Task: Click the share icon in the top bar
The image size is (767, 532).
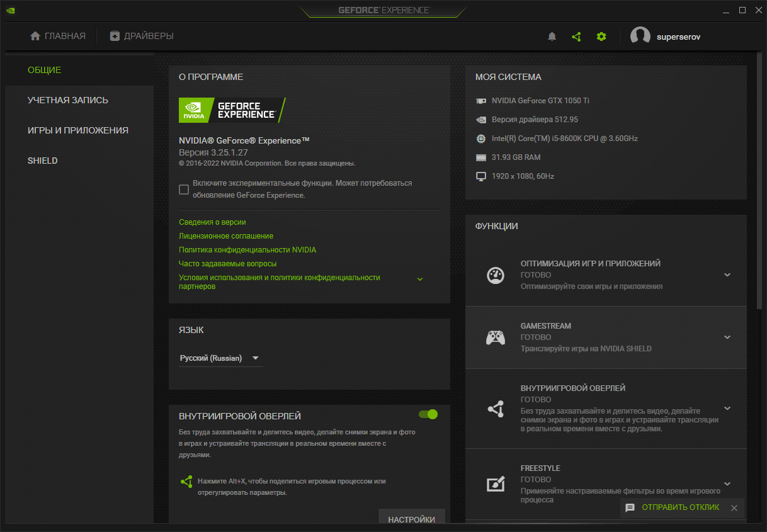Action: click(576, 37)
